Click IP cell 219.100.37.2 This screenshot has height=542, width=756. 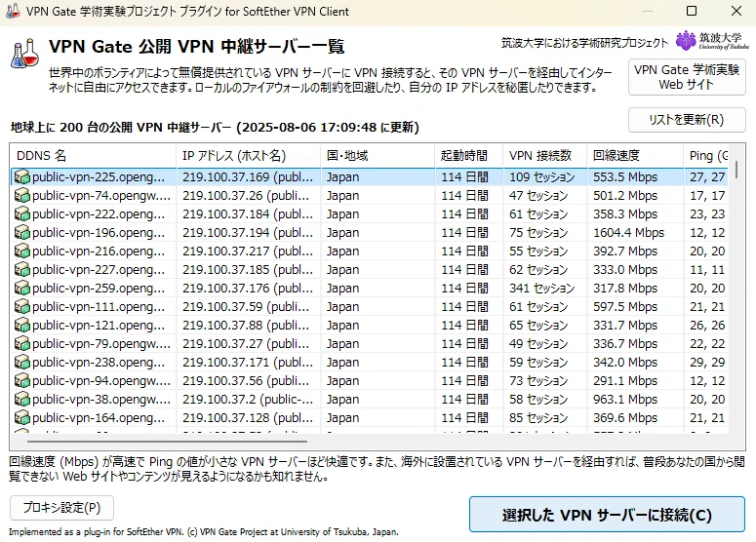[248, 400]
